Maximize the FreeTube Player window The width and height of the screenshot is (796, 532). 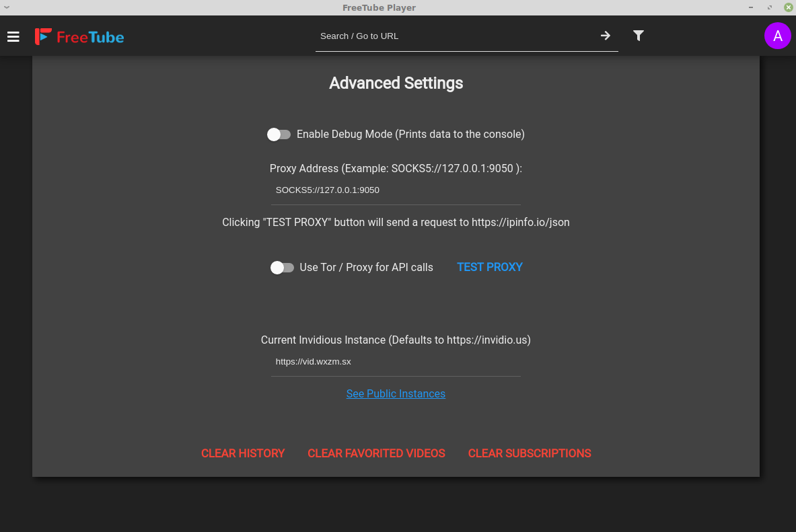[770, 7]
